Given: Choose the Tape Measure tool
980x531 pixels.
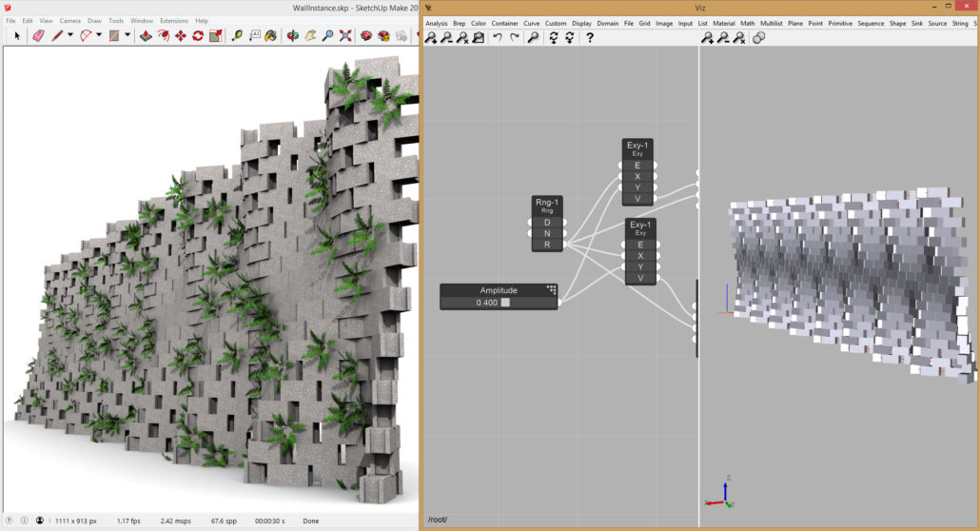Looking at the screenshot, I should (x=237, y=36).
